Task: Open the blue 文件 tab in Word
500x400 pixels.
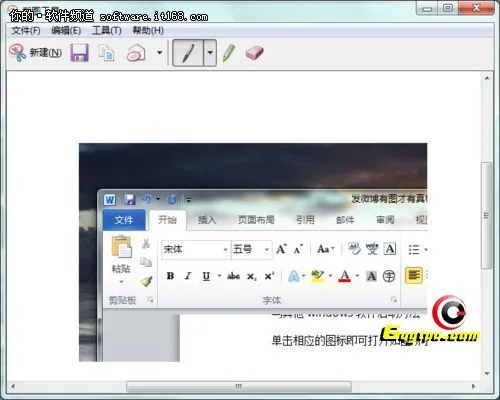Action: (124, 220)
